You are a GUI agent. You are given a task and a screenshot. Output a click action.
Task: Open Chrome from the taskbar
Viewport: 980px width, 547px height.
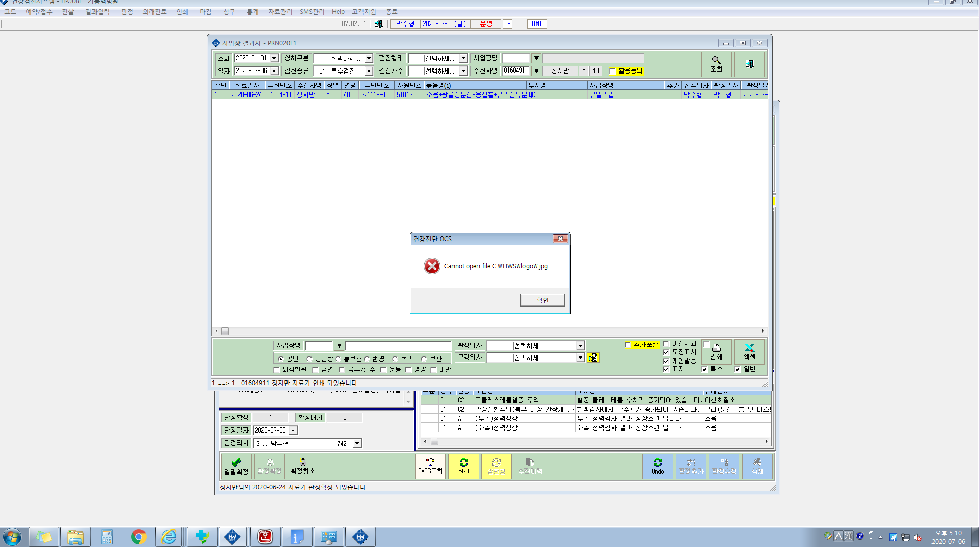[138, 537]
